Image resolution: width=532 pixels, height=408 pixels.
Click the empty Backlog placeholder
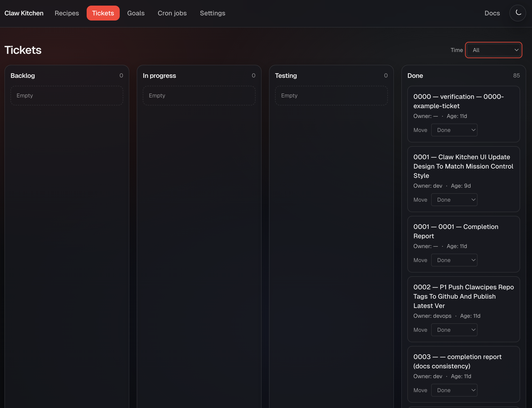click(67, 96)
